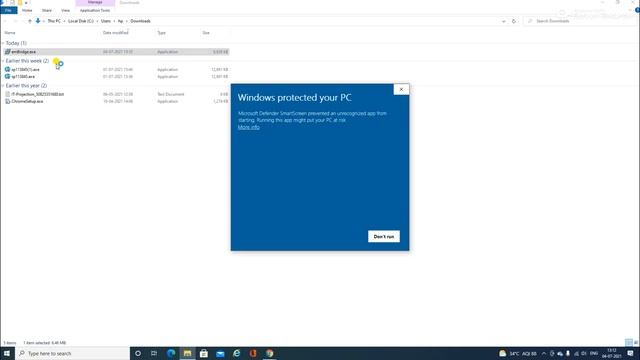640x360 pixels.
Task: Open the Office app from taskbar
Action: 253,353
